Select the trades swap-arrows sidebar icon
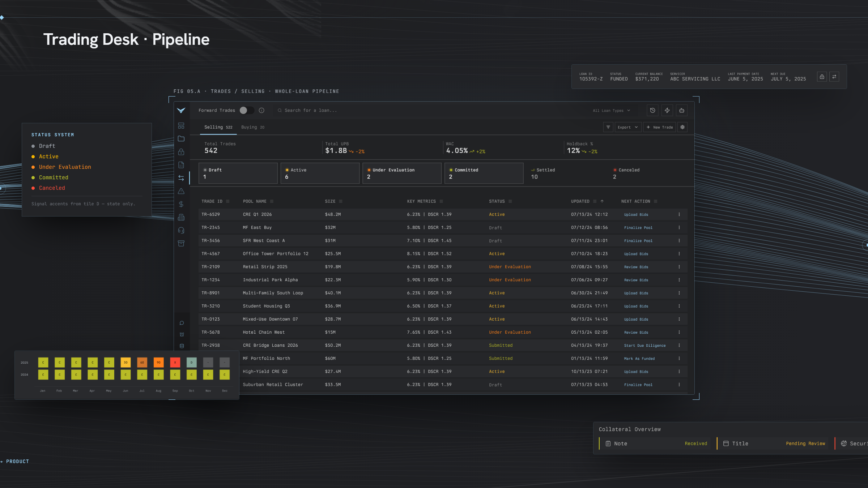868x488 pixels. coord(181,178)
